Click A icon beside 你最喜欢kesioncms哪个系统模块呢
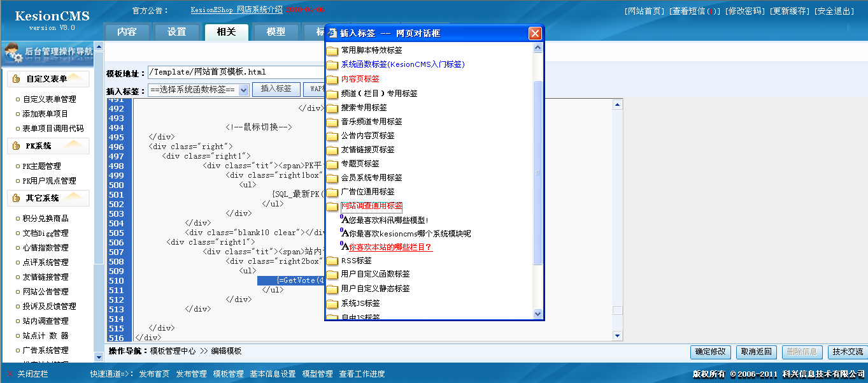 pos(344,233)
